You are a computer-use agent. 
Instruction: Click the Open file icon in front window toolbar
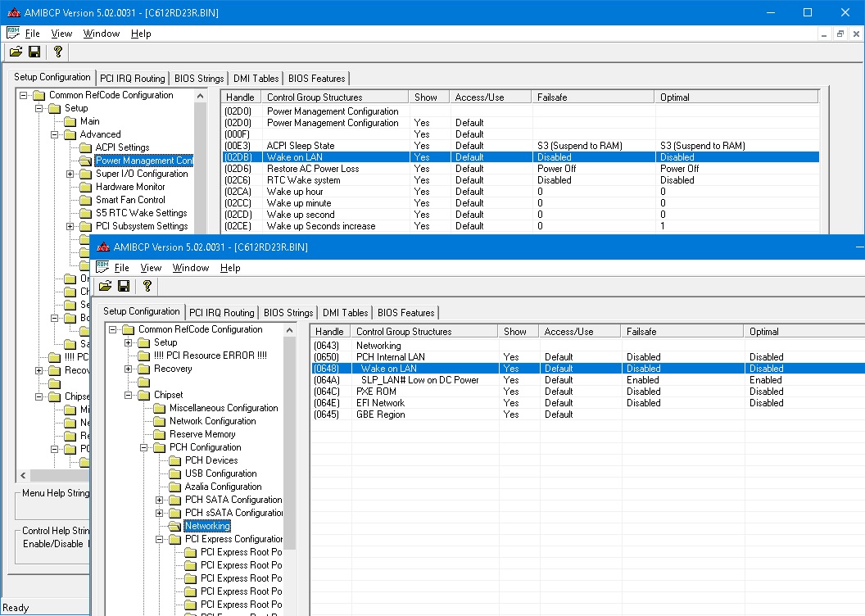click(105, 286)
